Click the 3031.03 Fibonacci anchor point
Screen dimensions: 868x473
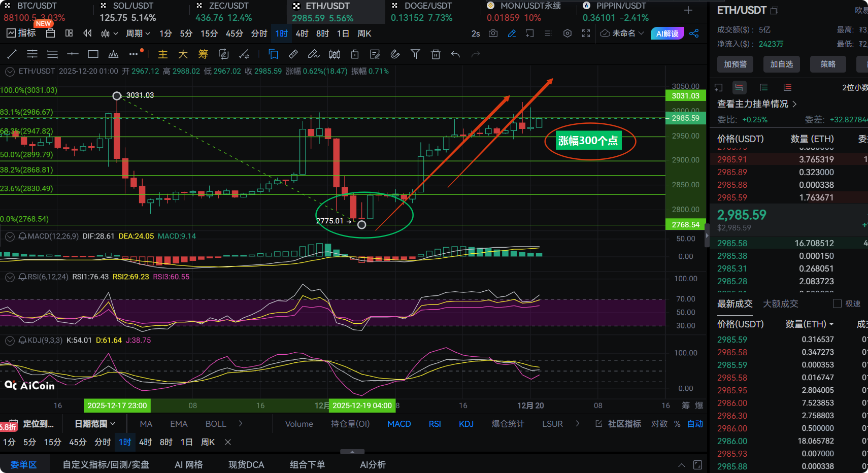click(117, 96)
